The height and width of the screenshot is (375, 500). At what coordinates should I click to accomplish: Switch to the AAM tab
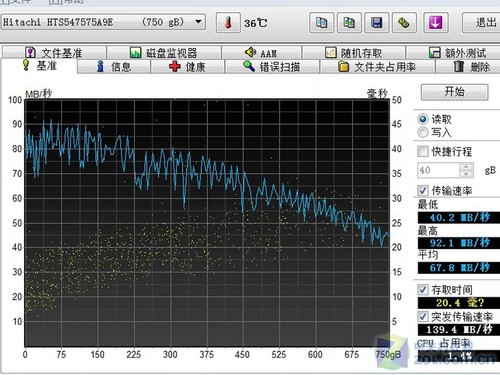(x=261, y=53)
